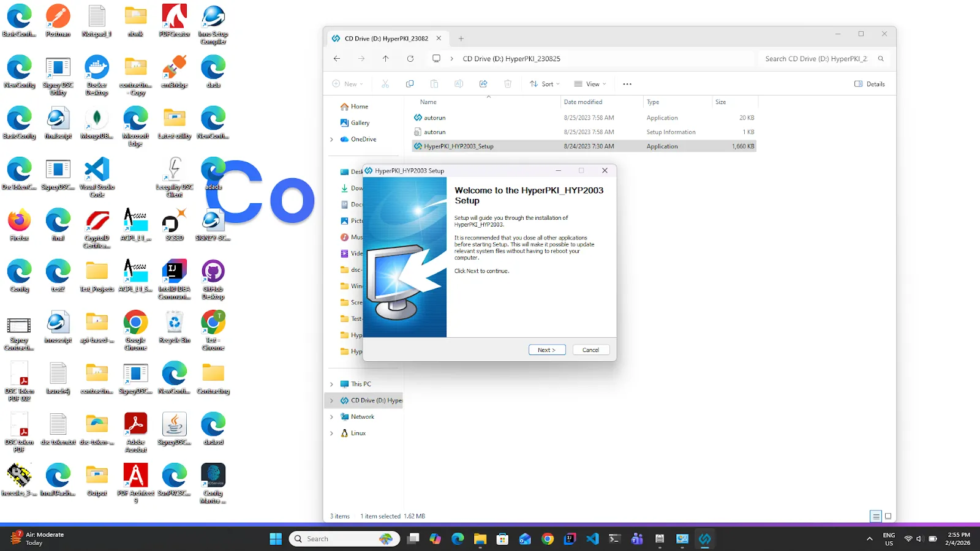Go back in File Explorer
980x551 pixels.
[x=337, y=59]
